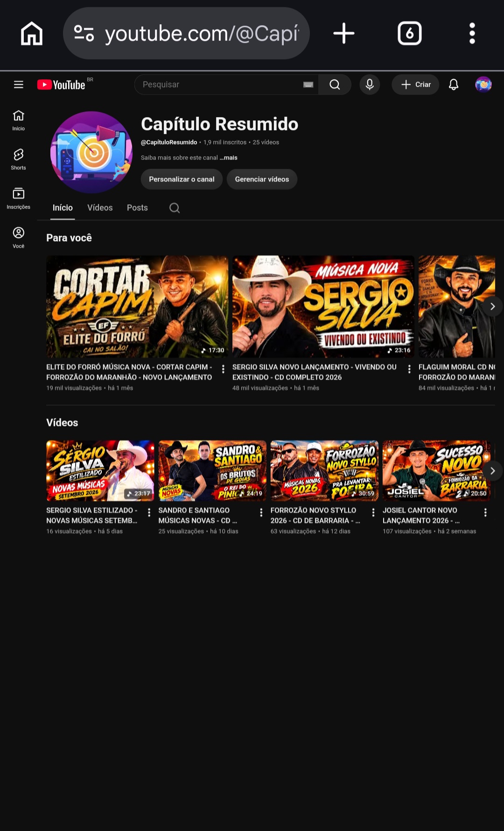The image size is (504, 831).
Task: Click Gerenciar vídeos button
Action: pyautogui.click(x=262, y=179)
